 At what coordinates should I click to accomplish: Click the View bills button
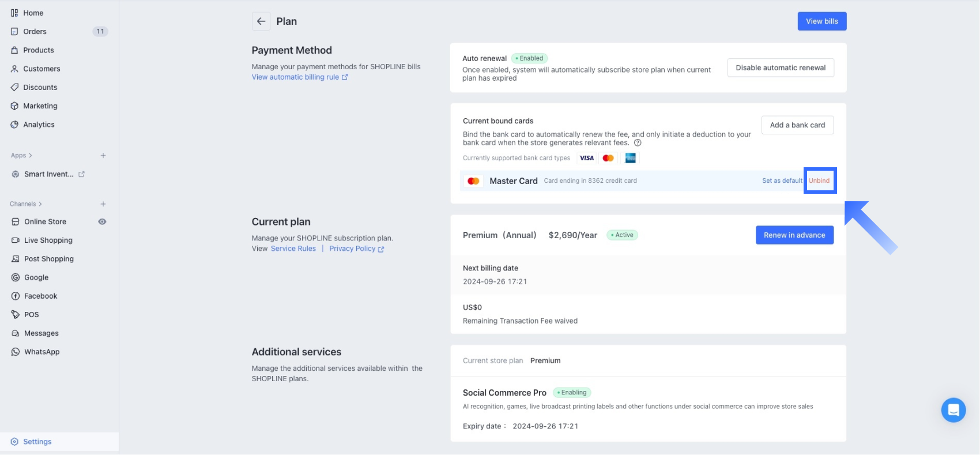tap(821, 21)
